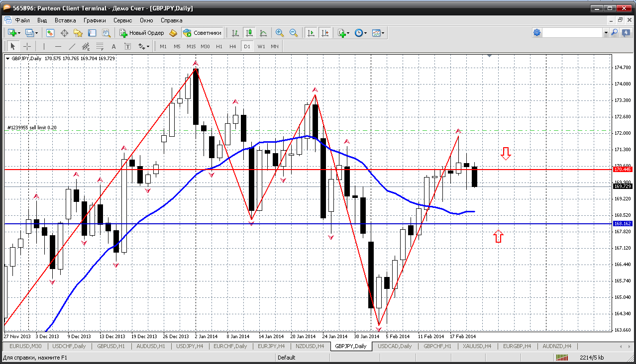Click the Советники button
The image size is (636, 364).
pos(203,33)
